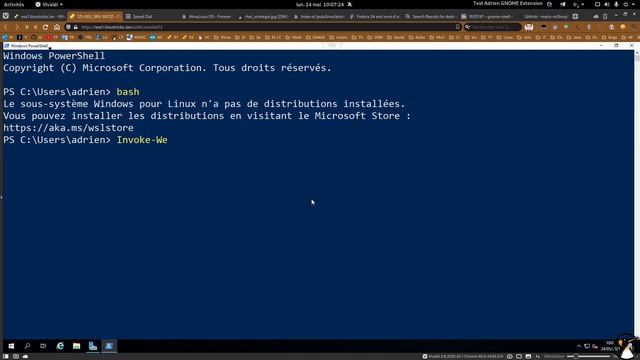Switch to the Fedora 34 tab
The width and height of the screenshot is (640, 360).
tap(375, 16)
